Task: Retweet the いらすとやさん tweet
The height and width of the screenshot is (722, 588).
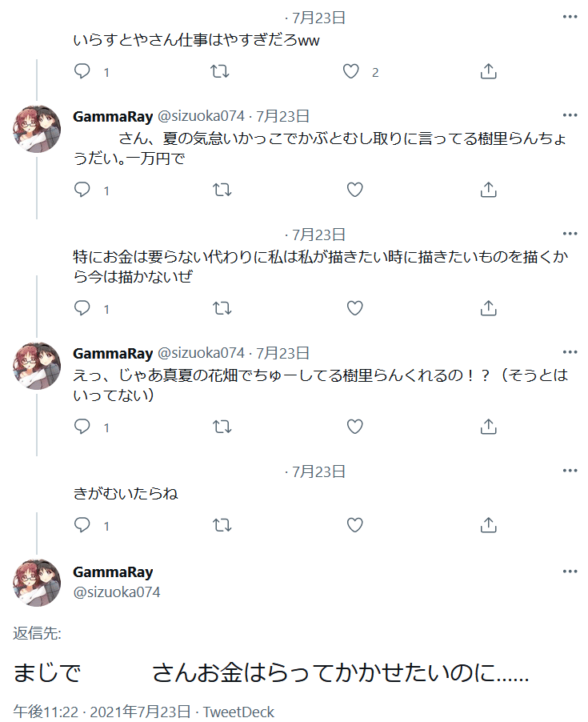Action: click(218, 71)
